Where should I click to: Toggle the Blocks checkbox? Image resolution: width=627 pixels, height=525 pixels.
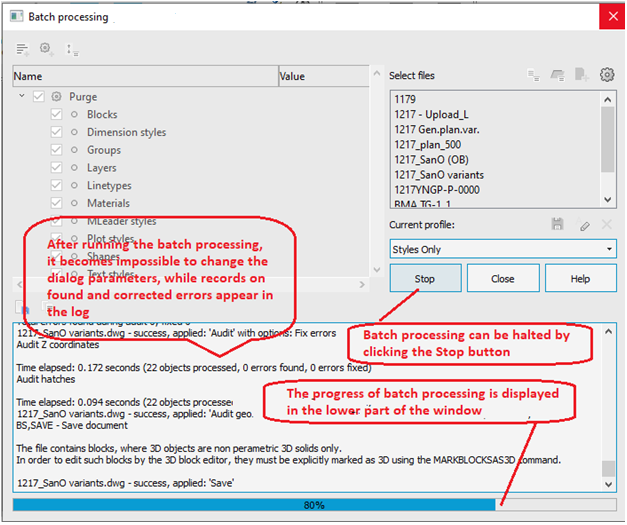click(57, 115)
